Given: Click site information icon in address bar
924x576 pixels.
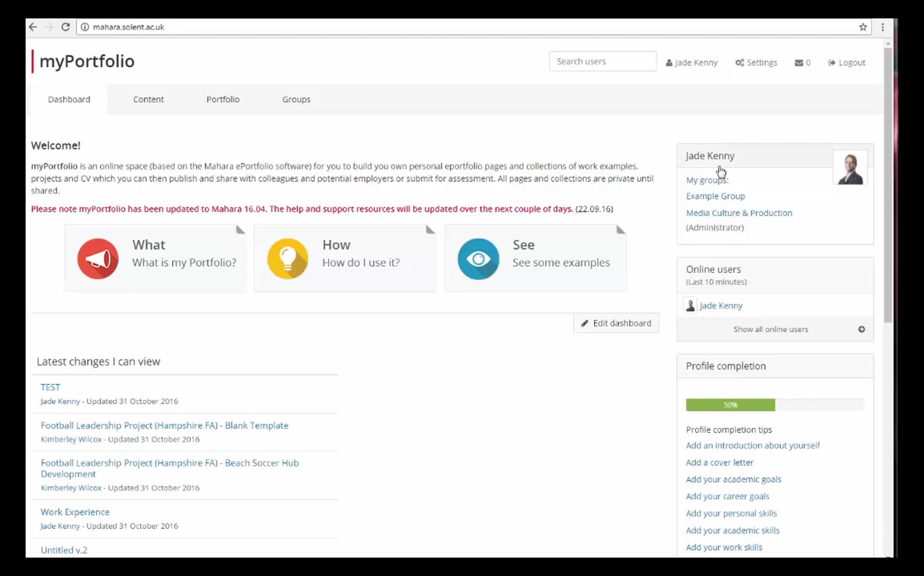Looking at the screenshot, I should click(x=85, y=27).
